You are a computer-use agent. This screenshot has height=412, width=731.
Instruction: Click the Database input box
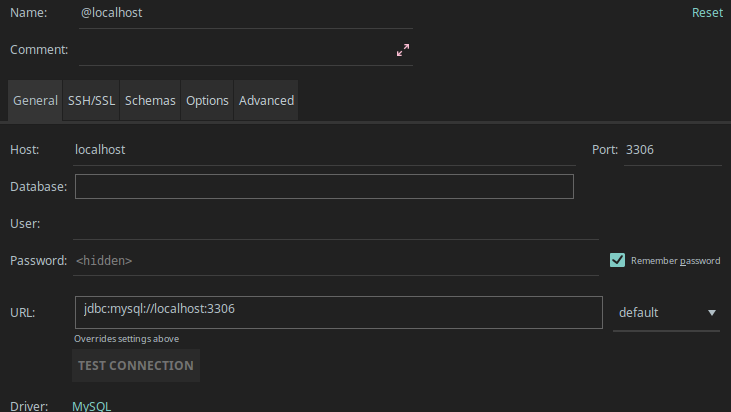(x=324, y=187)
